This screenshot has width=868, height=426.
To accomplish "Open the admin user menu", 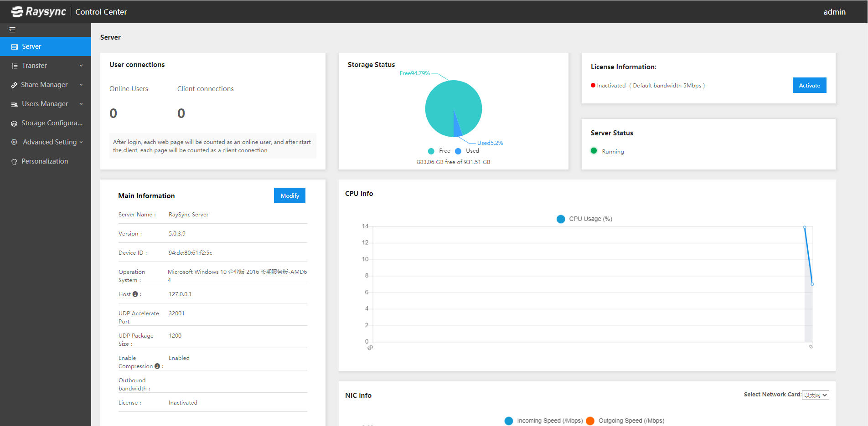I will click(834, 12).
